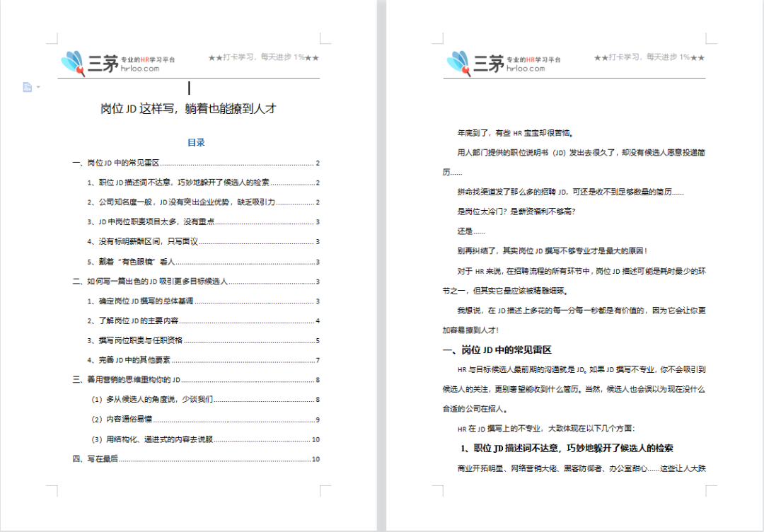Open TOC entry 4、没有标明薪酬区间
The image size is (764, 532).
pyautogui.click(x=203, y=242)
